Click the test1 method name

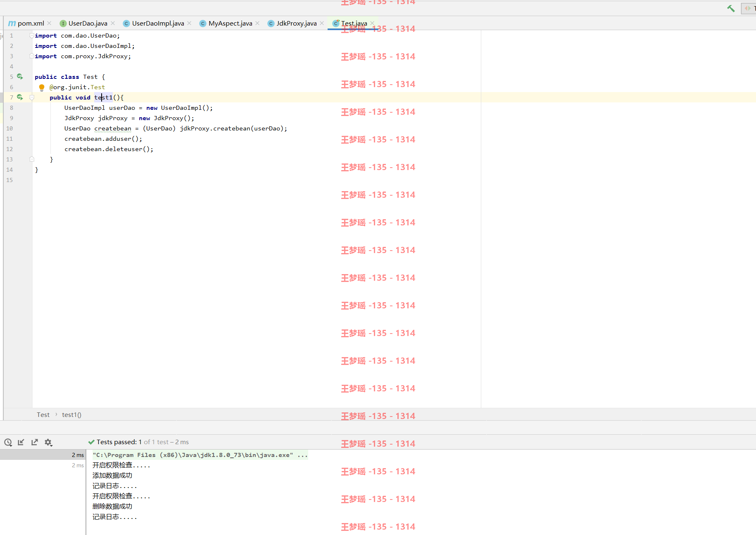coord(103,97)
